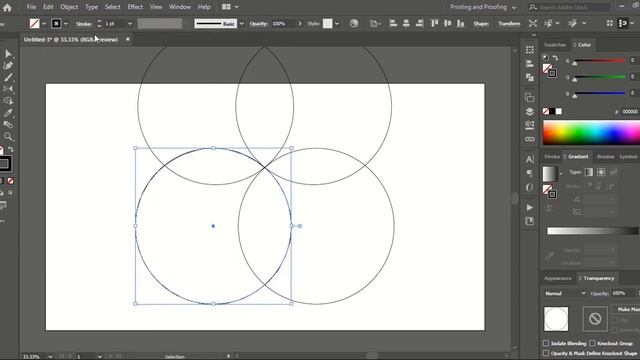Select the Radial gradient type button
The width and height of the screenshot is (640, 360).
tap(601, 172)
